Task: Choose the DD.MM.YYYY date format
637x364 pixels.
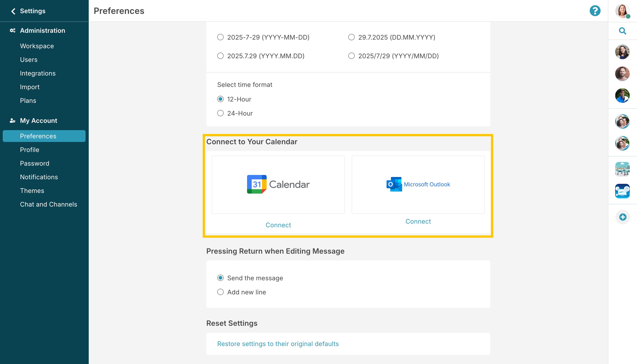Action: 351,37
